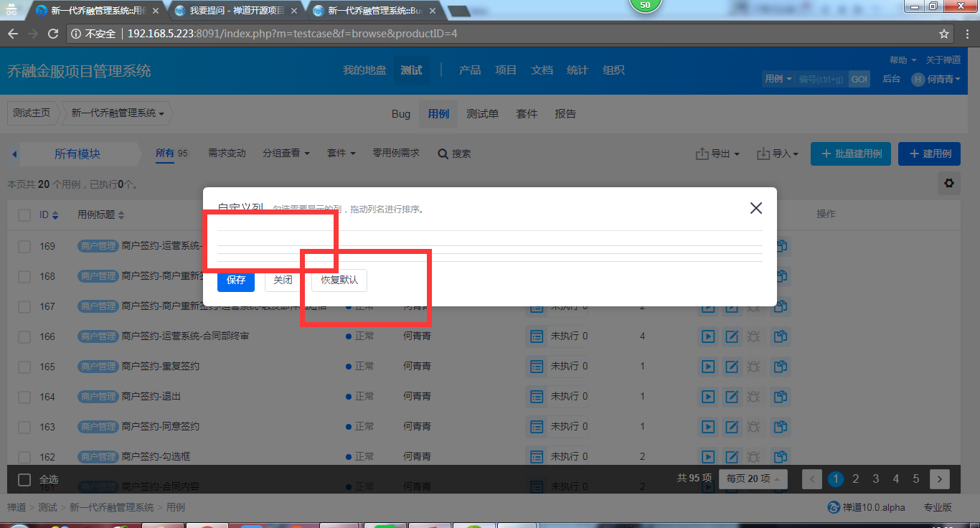
Task: Change the 每页 20 项 page size
Action: click(x=753, y=479)
